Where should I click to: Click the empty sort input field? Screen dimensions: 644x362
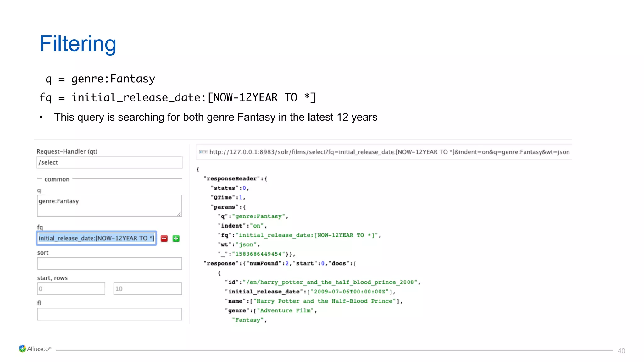109,263
